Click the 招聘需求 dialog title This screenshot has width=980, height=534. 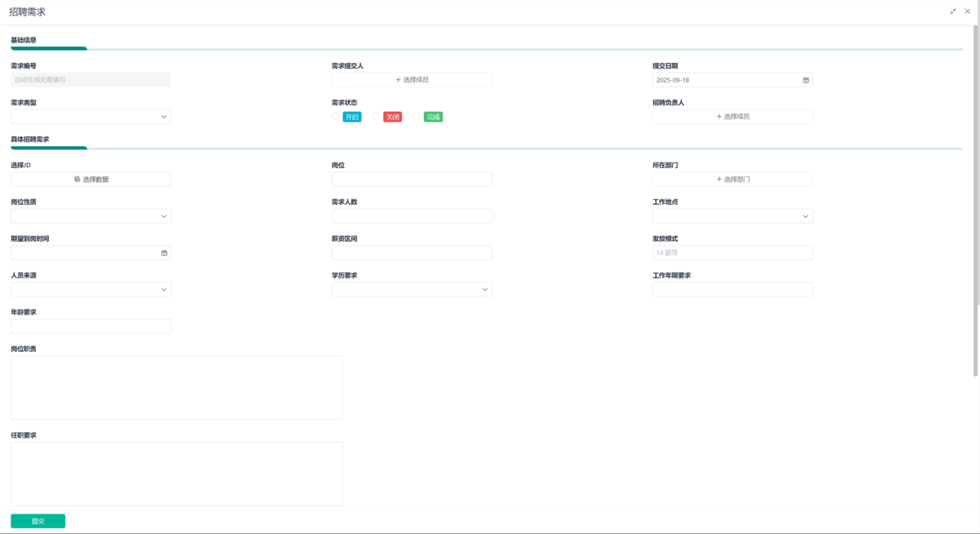pyautogui.click(x=27, y=12)
